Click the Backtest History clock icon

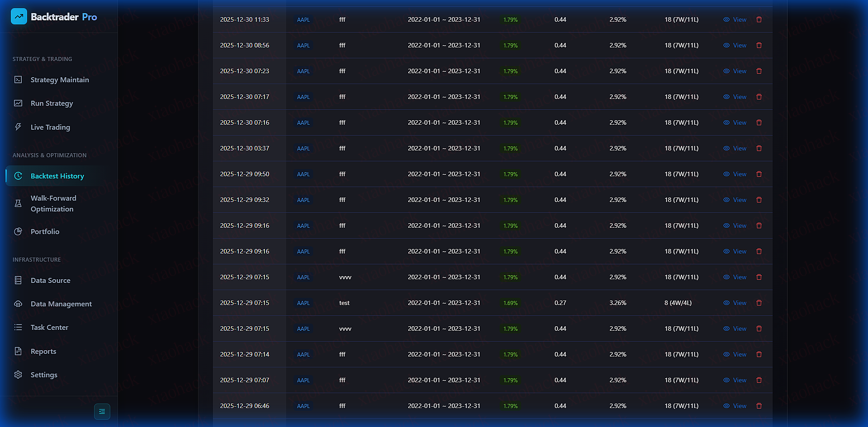[18, 176]
